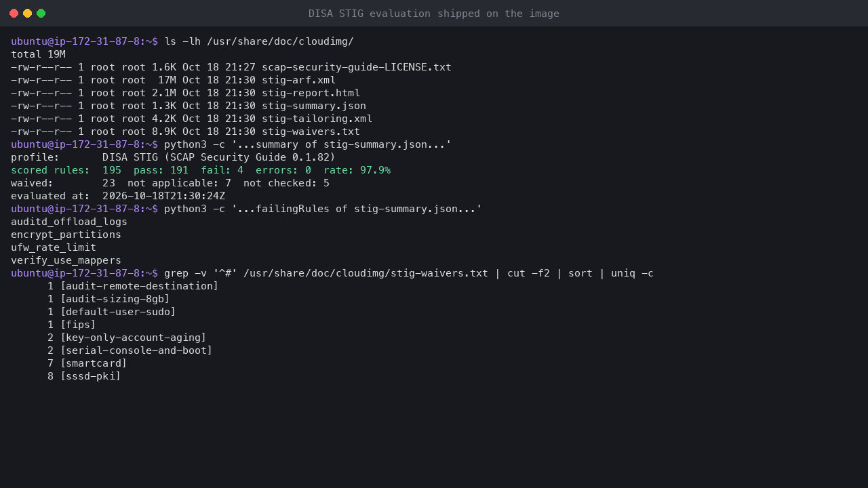The image size is (868, 488).
Task: Click 'stig-summary.json' in the ls listing
Action: coord(314,106)
